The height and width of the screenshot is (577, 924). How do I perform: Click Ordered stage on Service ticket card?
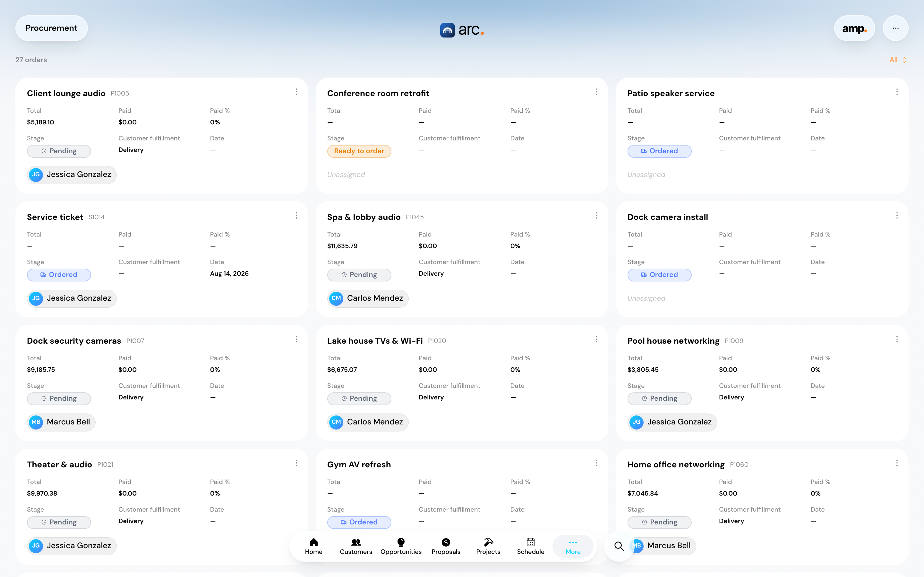pyautogui.click(x=59, y=275)
